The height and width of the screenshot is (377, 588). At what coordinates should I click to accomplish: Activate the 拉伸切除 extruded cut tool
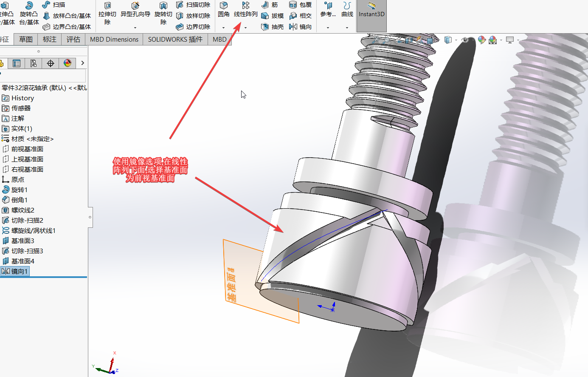[x=107, y=13]
